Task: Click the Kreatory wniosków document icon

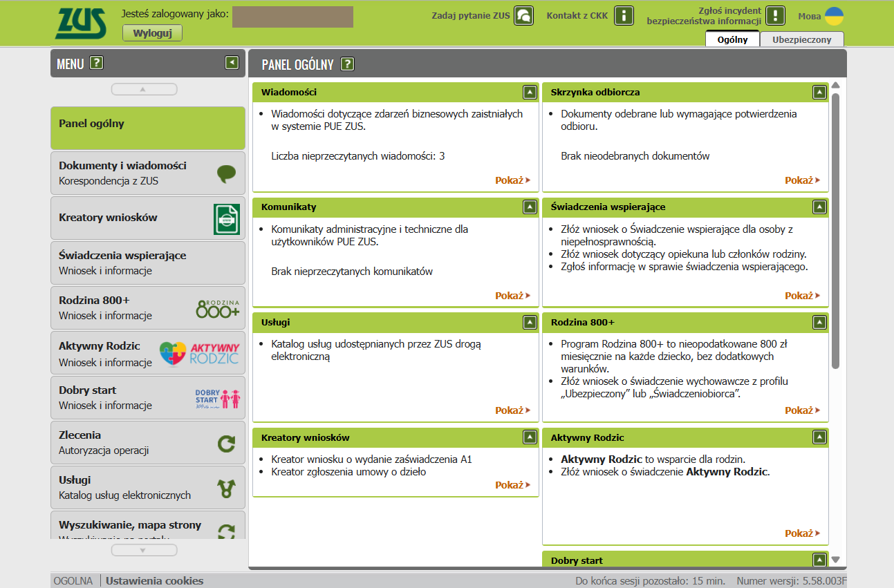Action: pos(226,220)
